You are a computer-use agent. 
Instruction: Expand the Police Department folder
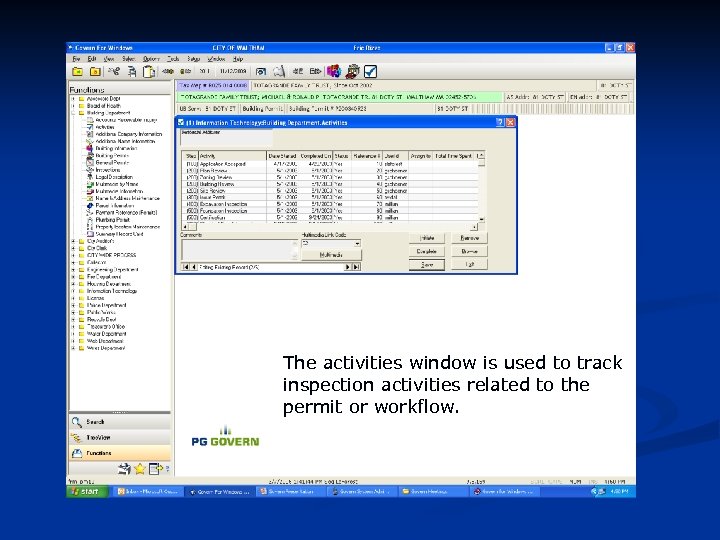pyautogui.click(x=73, y=305)
